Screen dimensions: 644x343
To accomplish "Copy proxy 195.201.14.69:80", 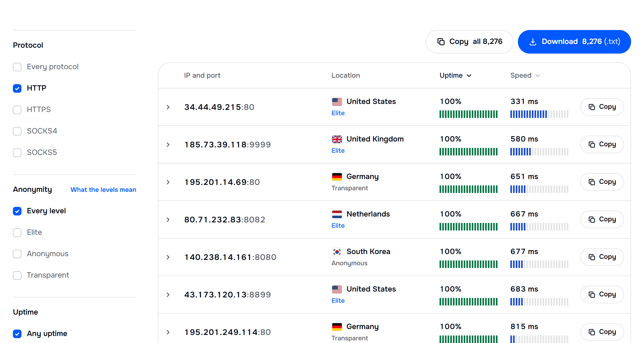I will 602,182.
